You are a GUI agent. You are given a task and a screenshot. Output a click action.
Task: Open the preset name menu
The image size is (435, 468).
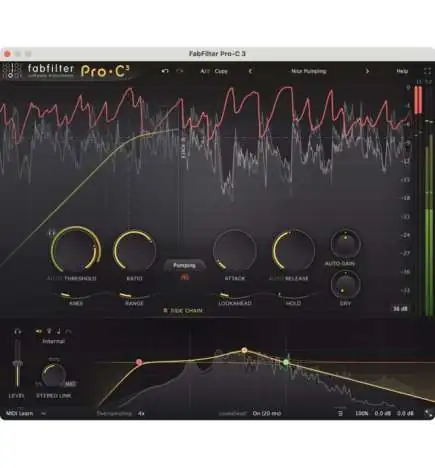click(x=309, y=71)
